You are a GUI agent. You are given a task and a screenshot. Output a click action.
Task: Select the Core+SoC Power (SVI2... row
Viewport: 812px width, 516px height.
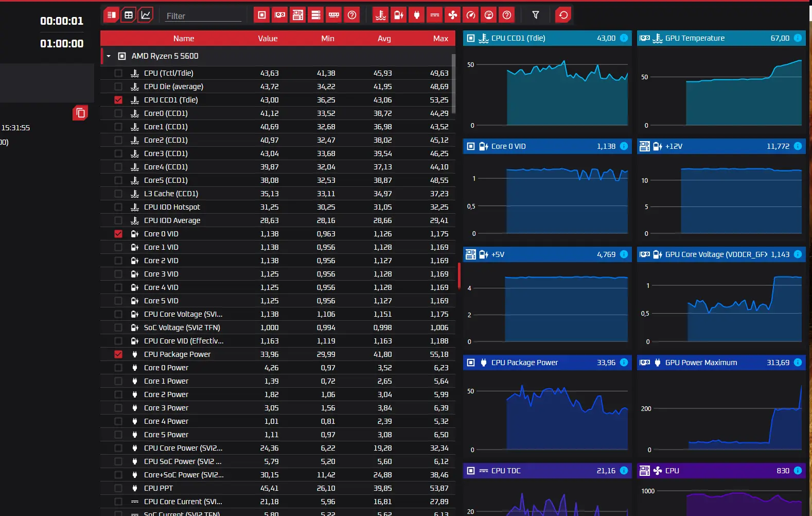pyautogui.click(x=278, y=475)
